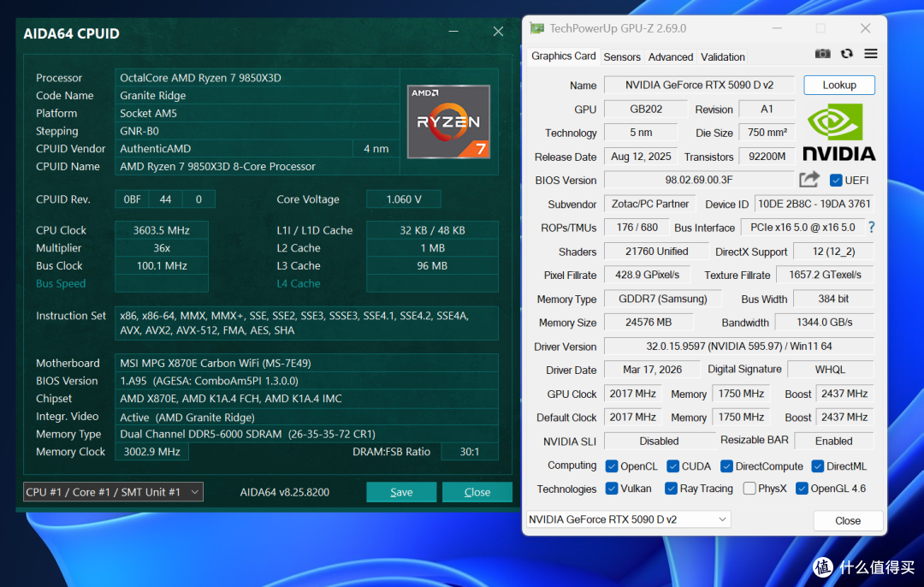Click the Lookup button
Screen dimensions: 924x587
click(839, 85)
